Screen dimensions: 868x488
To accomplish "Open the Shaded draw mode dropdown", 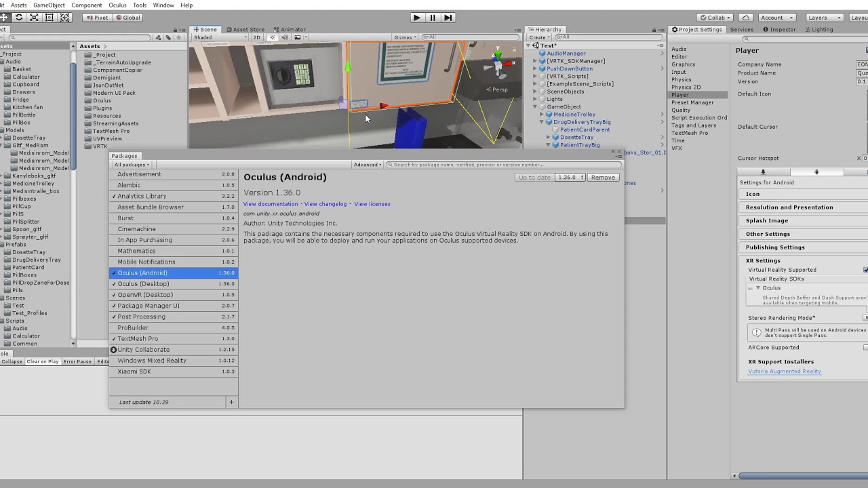I will click(x=220, y=37).
